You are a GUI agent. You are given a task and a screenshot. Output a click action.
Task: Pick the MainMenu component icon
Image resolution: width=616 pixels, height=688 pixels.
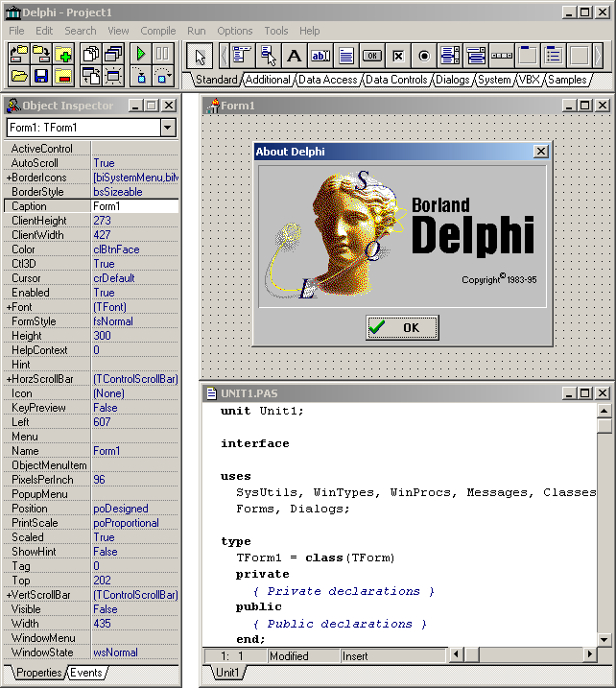tap(242, 56)
